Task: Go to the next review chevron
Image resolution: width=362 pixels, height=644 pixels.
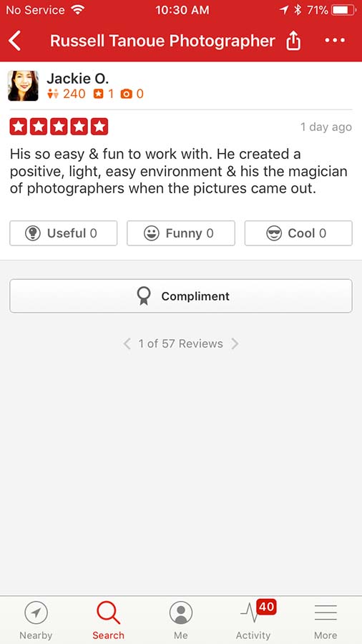Action: tap(235, 343)
